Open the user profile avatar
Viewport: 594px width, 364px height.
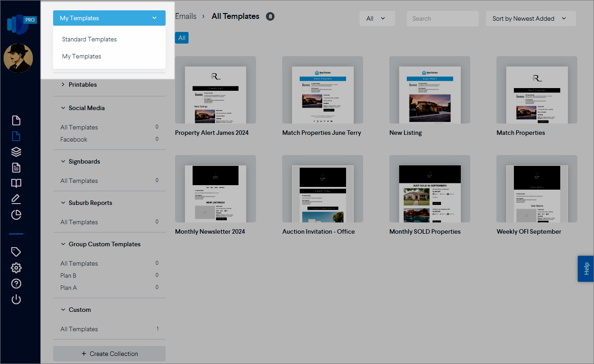pos(18,58)
